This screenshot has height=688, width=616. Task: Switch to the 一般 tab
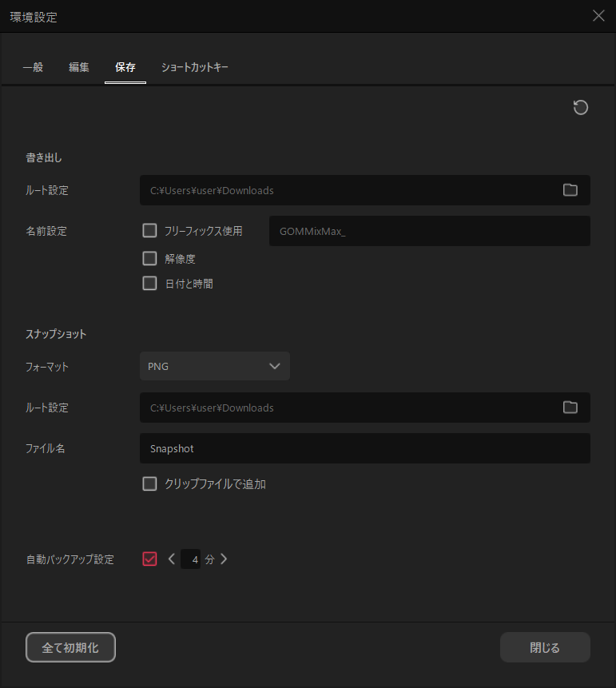[33, 68]
